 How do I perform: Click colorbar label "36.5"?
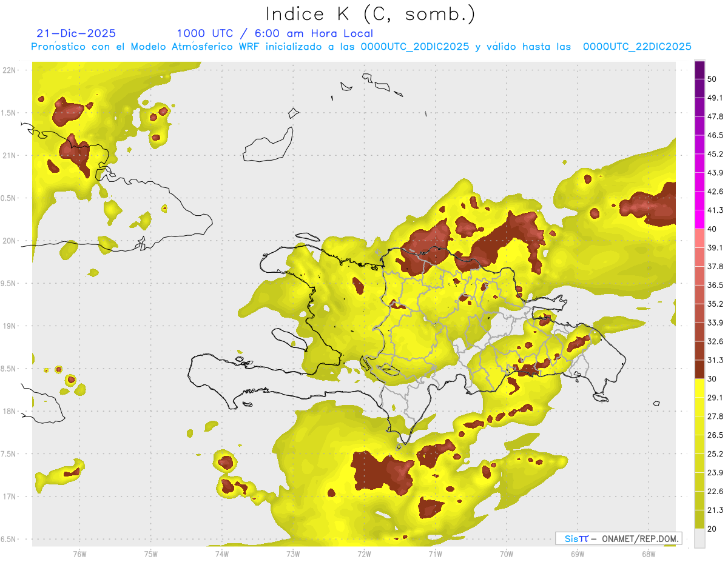715,285
